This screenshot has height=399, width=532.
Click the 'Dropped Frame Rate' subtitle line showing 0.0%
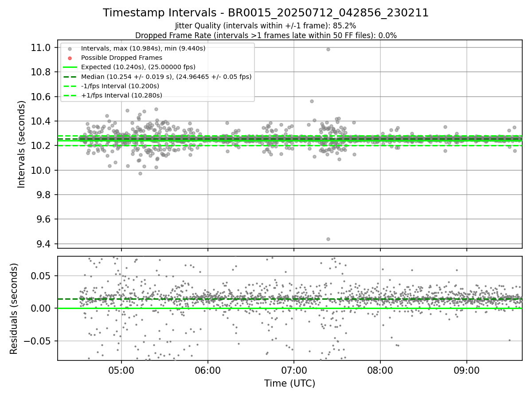[x=266, y=35]
